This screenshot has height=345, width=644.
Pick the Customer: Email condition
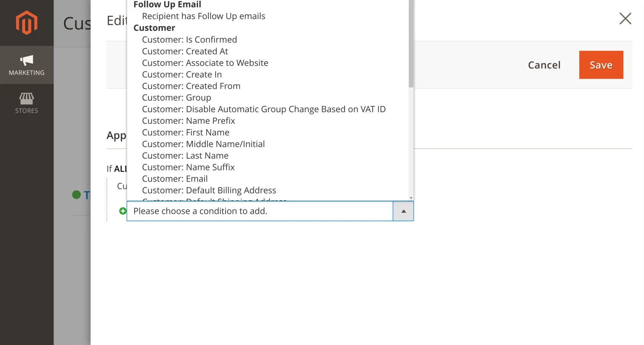pyautogui.click(x=175, y=179)
